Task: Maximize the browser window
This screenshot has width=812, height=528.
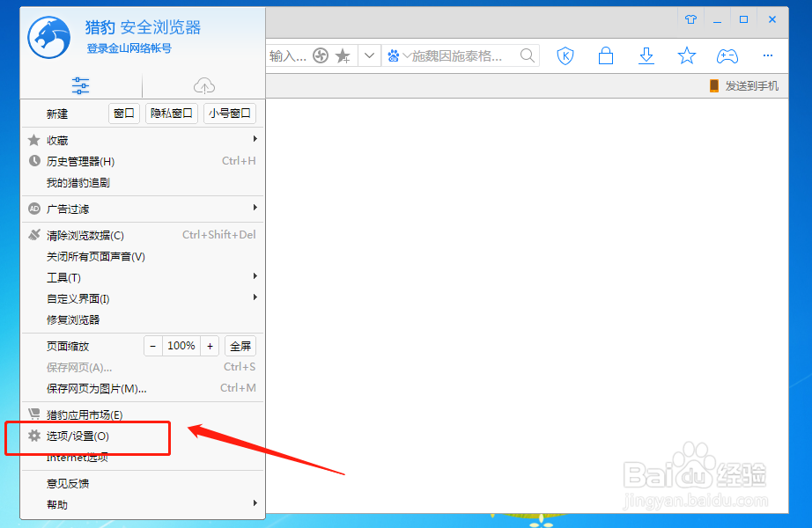Action: 743,19
